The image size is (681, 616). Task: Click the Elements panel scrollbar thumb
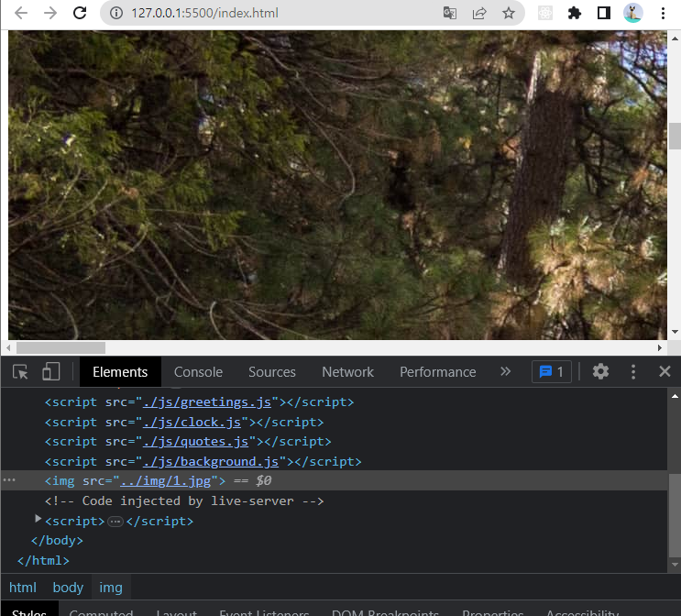(675, 515)
